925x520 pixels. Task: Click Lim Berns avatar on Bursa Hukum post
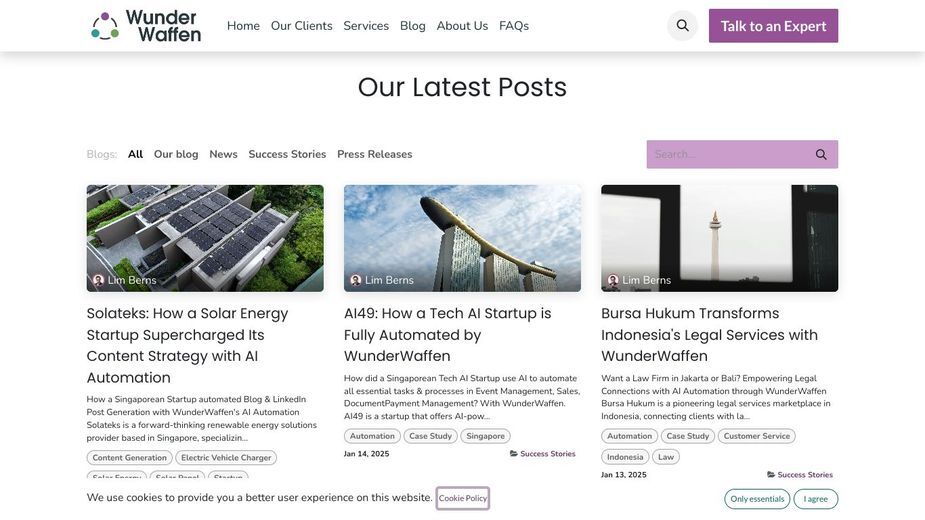click(x=613, y=280)
